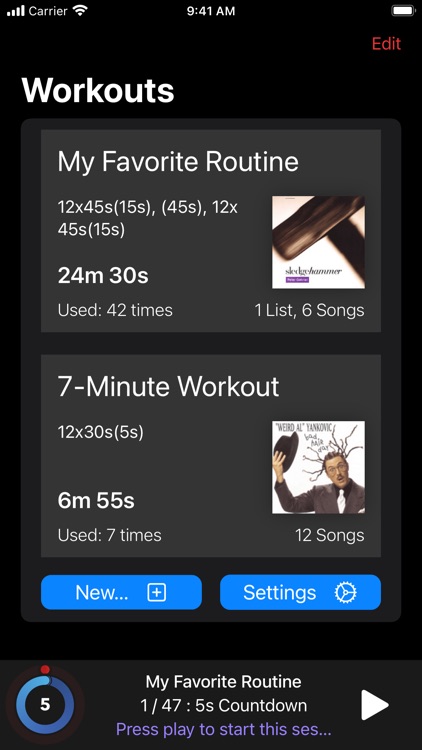Tap the 24m 30s duration label
This screenshot has width=422, height=750.
pos(103,276)
